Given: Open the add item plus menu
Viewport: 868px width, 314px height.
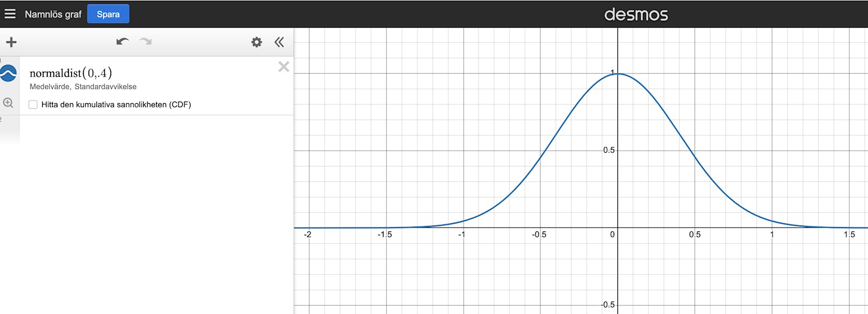Looking at the screenshot, I should [11, 42].
